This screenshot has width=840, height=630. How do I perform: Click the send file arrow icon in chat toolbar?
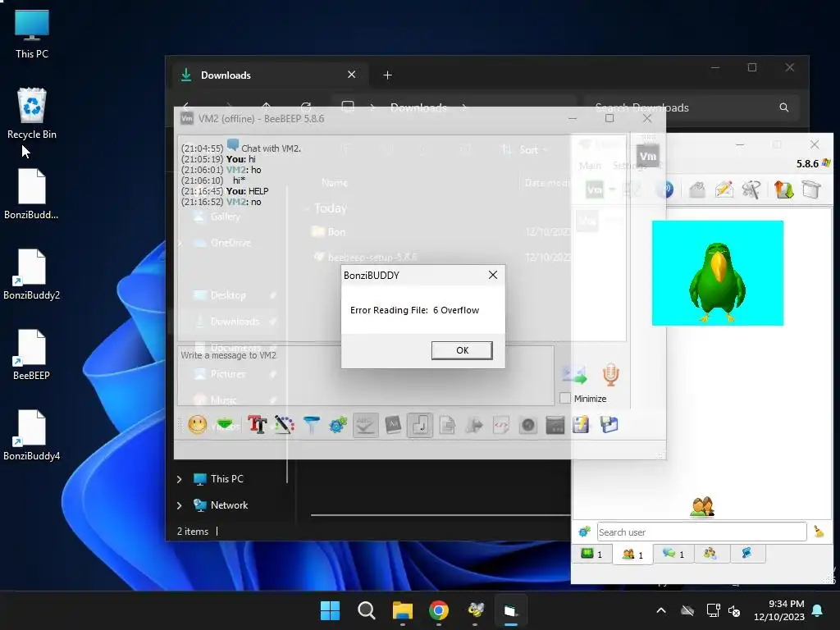[474, 425]
